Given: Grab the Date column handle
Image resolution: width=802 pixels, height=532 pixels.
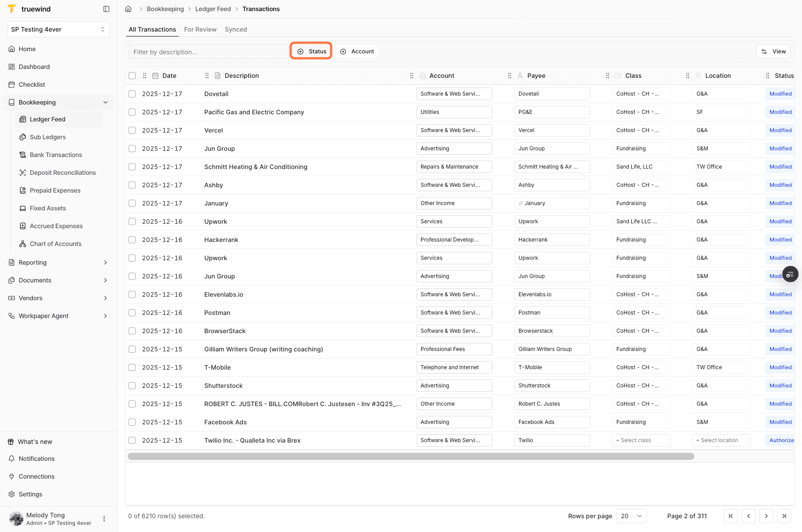Looking at the screenshot, I should coord(145,76).
